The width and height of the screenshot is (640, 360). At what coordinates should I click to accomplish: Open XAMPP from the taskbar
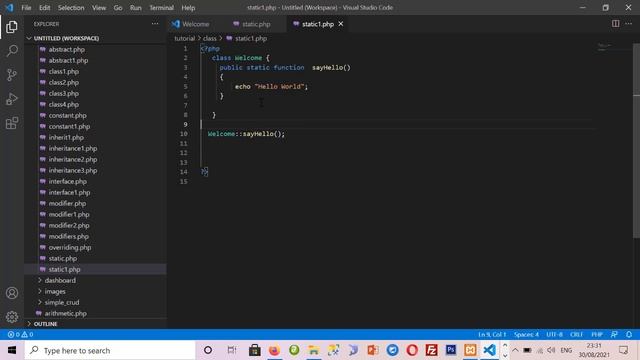[470, 350]
